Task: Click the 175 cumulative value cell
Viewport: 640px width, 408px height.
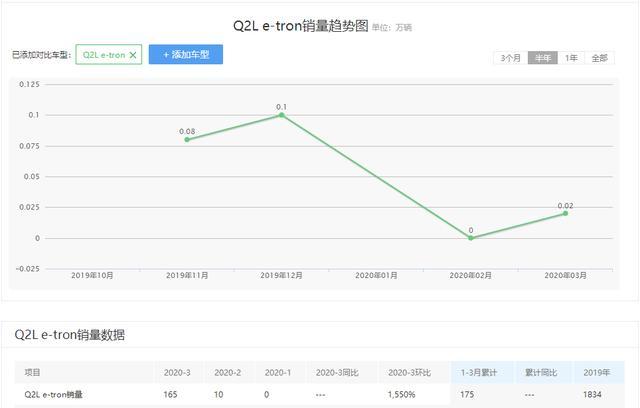Action: pyautogui.click(x=467, y=395)
